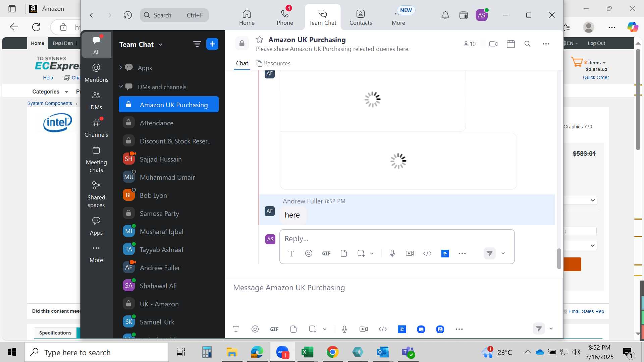Select the Team Chat tab
The height and width of the screenshot is (362, 644).
[x=322, y=17]
